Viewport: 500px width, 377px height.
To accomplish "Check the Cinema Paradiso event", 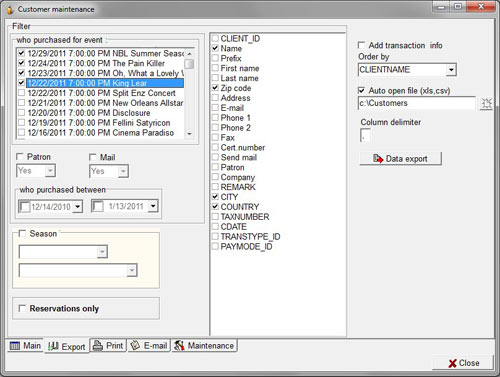I will [x=22, y=133].
